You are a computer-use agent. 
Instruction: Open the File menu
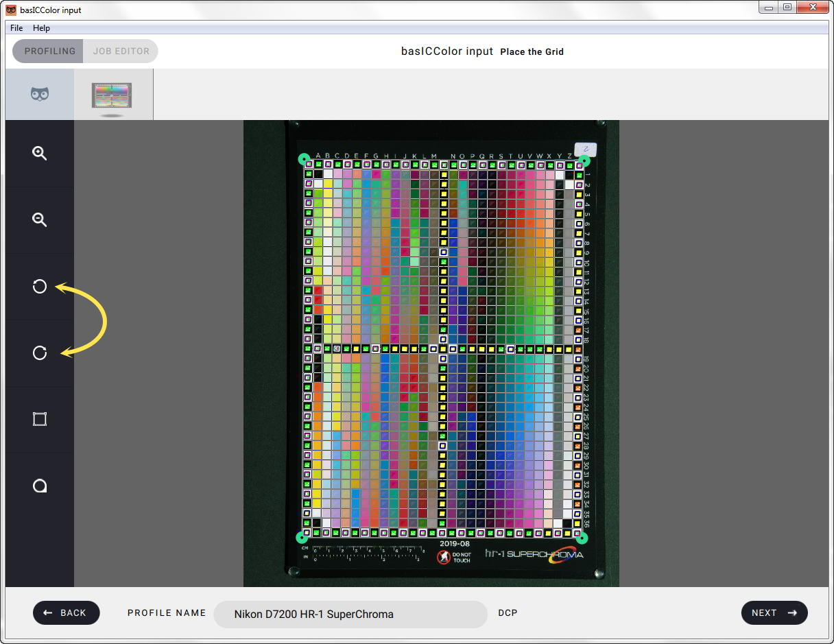(x=16, y=28)
